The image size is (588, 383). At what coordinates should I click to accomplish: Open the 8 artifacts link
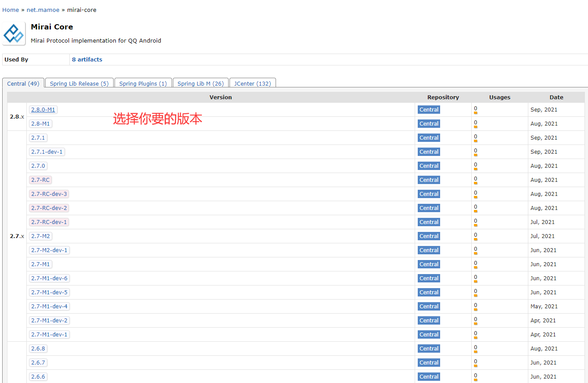point(87,60)
